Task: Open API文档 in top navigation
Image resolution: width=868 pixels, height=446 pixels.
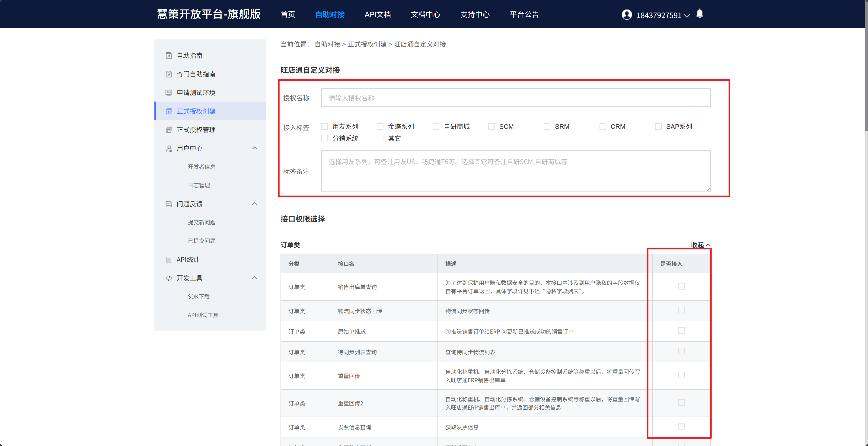Action: (377, 14)
